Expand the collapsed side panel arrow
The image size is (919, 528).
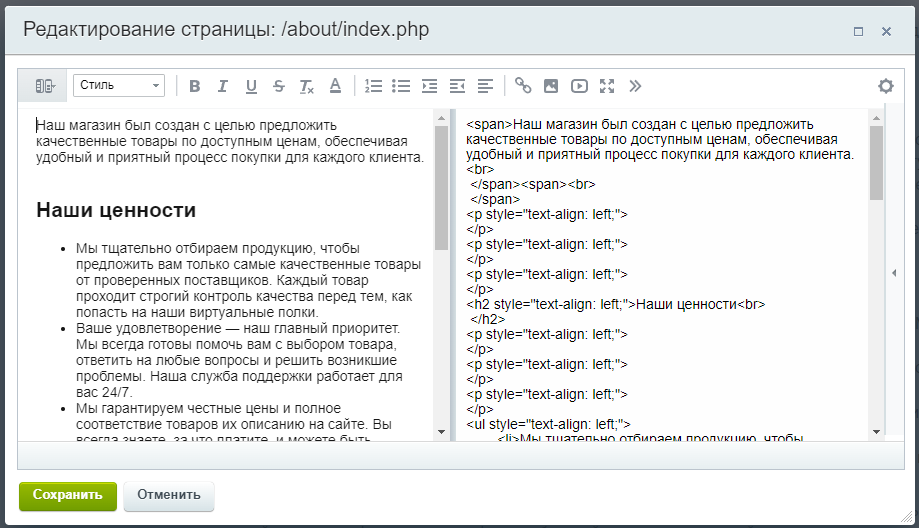(894, 273)
